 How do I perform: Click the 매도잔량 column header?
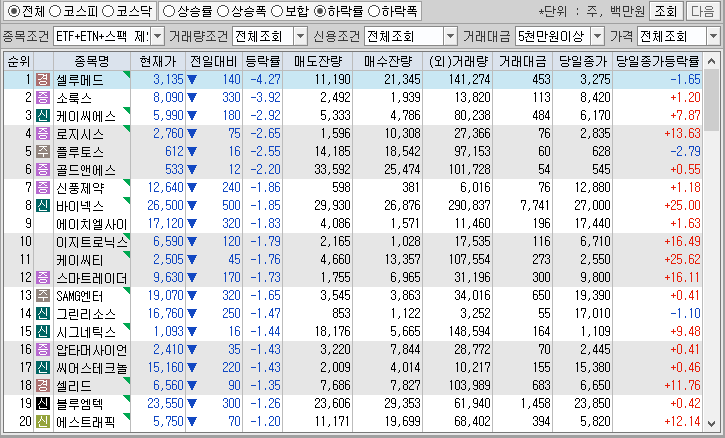[x=318, y=61]
